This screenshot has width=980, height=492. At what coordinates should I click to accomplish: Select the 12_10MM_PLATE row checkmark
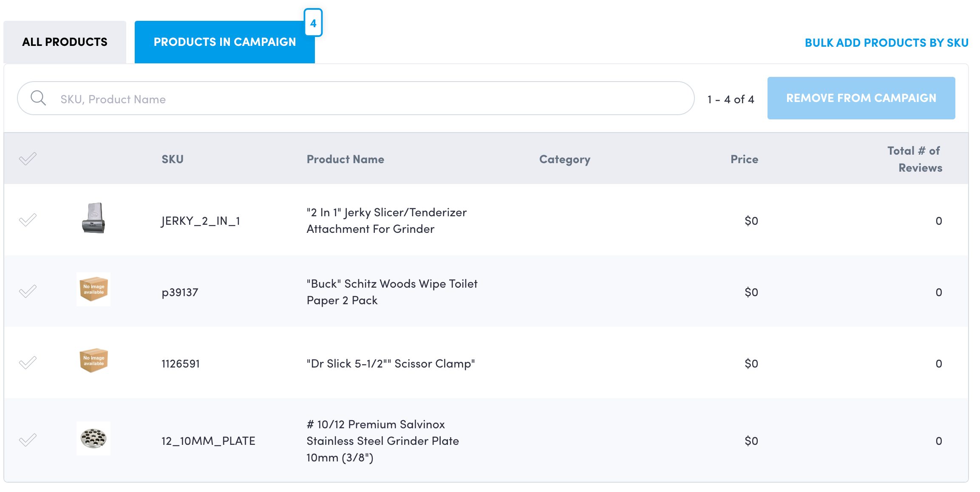click(x=28, y=440)
